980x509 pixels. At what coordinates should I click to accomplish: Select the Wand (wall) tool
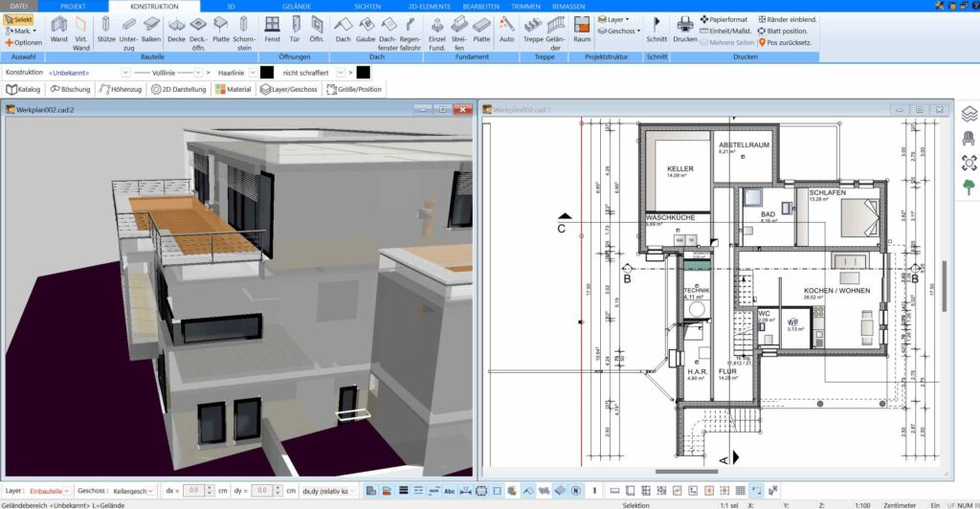[x=58, y=31]
